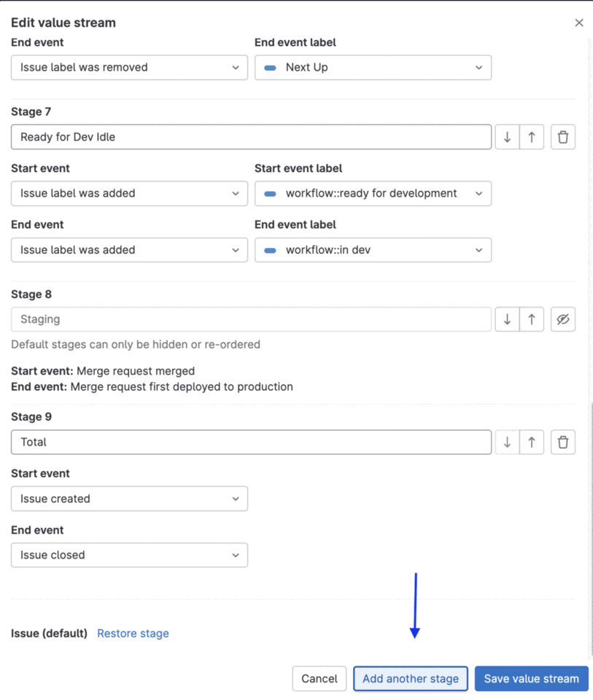The height and width of the screenshot is (700, 593).
Task: Delete Stage 7 with the trash icon
Action: tap(562, 136)
